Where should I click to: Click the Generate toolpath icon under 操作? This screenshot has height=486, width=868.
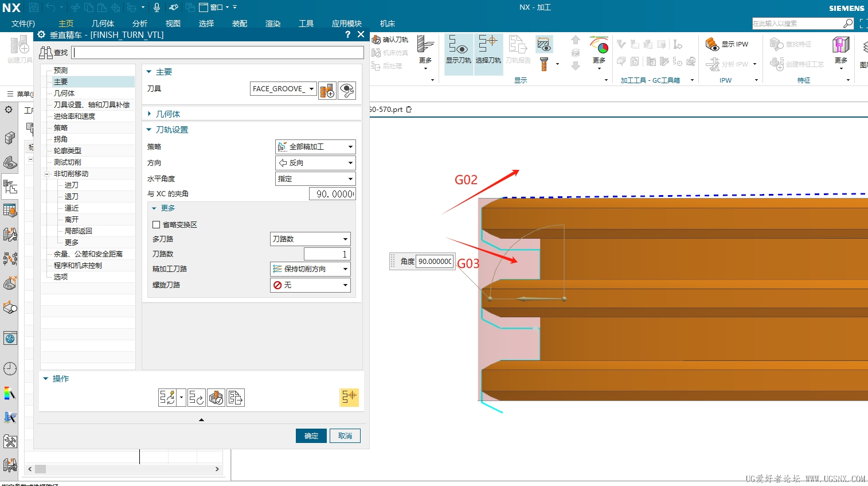[x=167, y=398]
